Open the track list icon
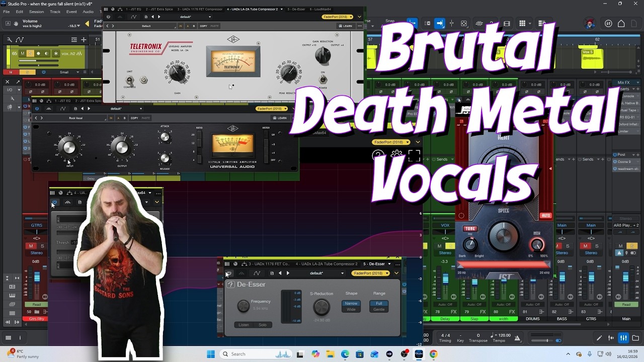This screenshot has height=362, width=644. pyautogui.click(x=74, y=40)
